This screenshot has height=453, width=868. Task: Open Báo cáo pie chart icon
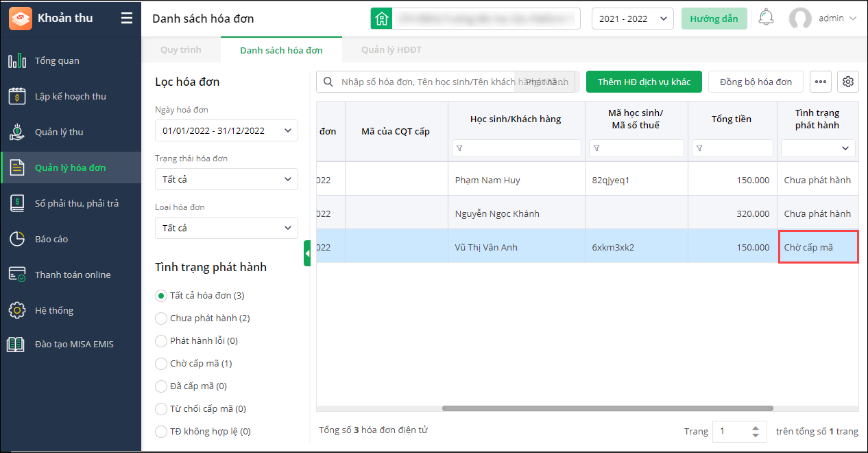tap(17, 239)
